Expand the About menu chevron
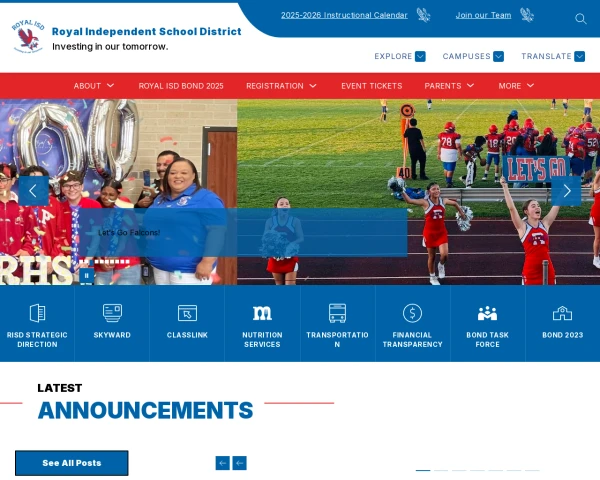Viewport: 600px width, 480px height. 111,85
